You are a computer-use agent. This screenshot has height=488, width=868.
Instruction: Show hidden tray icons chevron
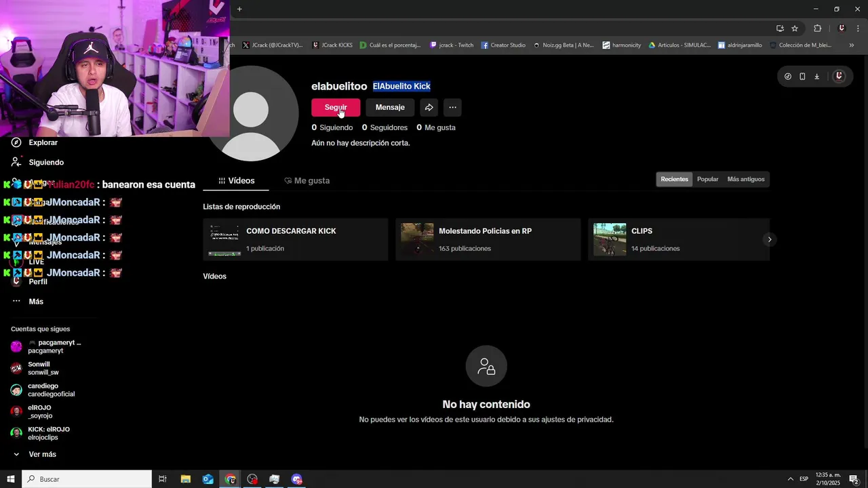click(790, 479)
